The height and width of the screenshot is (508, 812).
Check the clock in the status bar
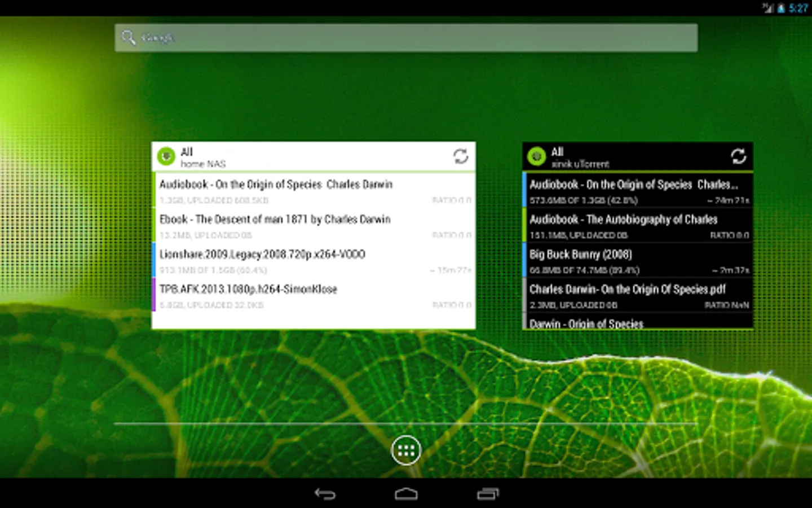[x=798, y=8]
